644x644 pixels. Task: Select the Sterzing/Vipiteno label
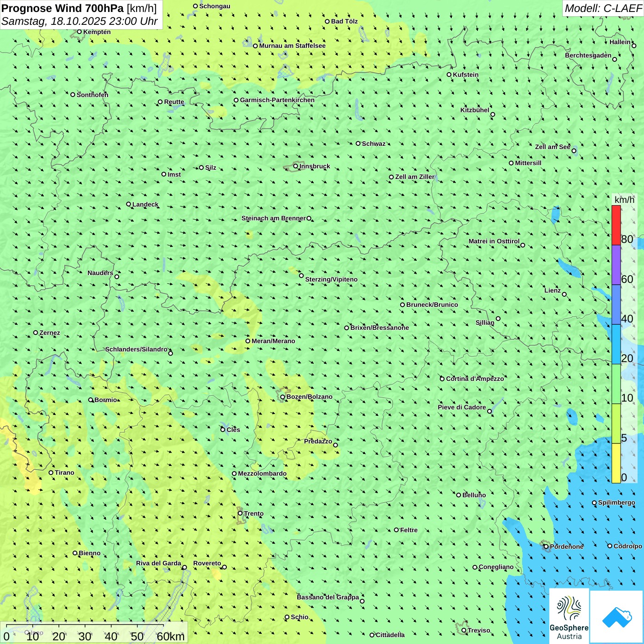pyautogui.click(x=331, y=279)
